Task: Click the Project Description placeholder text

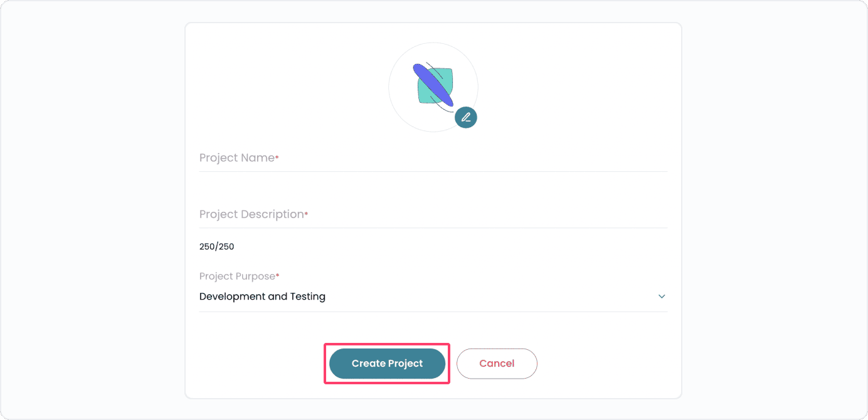Action: [251, 214]
